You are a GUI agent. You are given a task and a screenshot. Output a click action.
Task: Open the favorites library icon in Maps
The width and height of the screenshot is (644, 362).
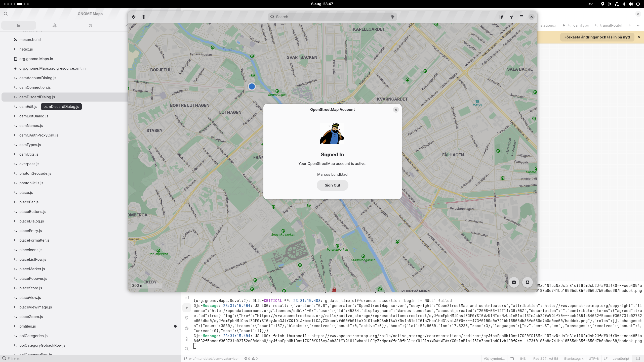[x=501, y=17]
